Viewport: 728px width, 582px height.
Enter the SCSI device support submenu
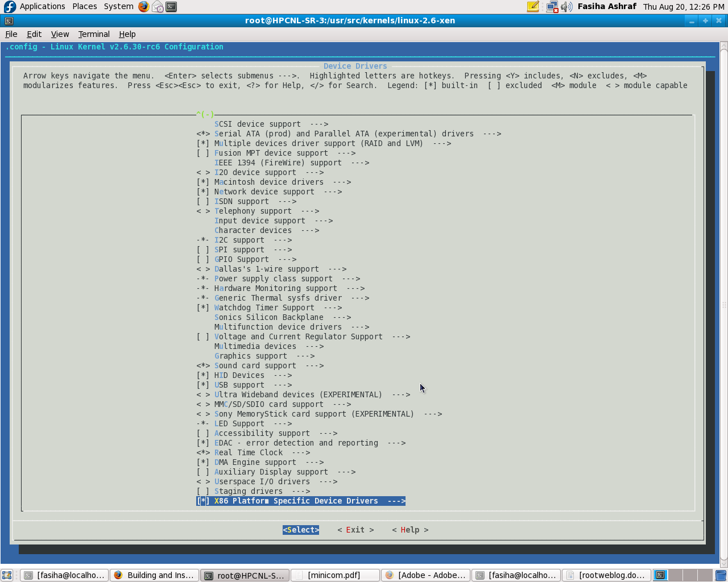click(x=258, y=124)
